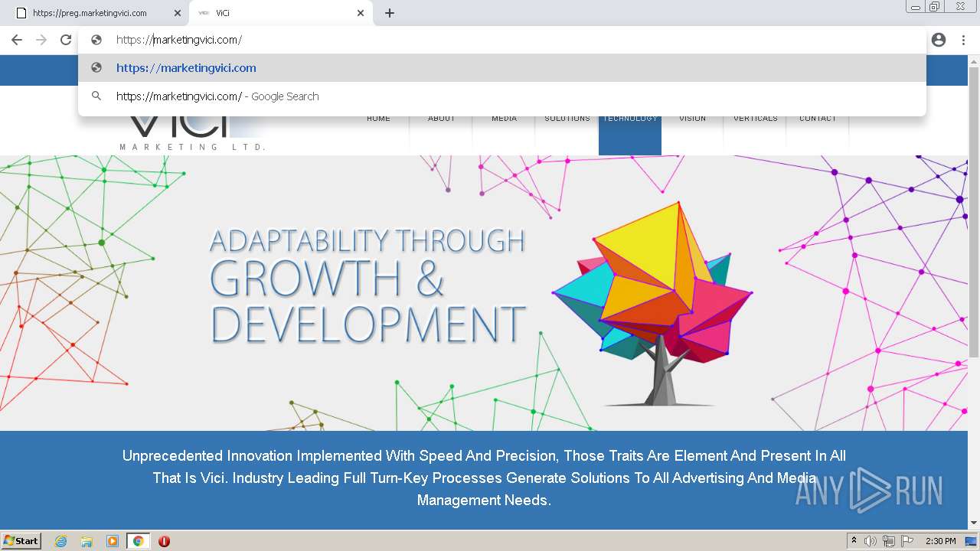Open Windows Media Player from taskbar
The image size is (980, 551).
click(113, 541)
